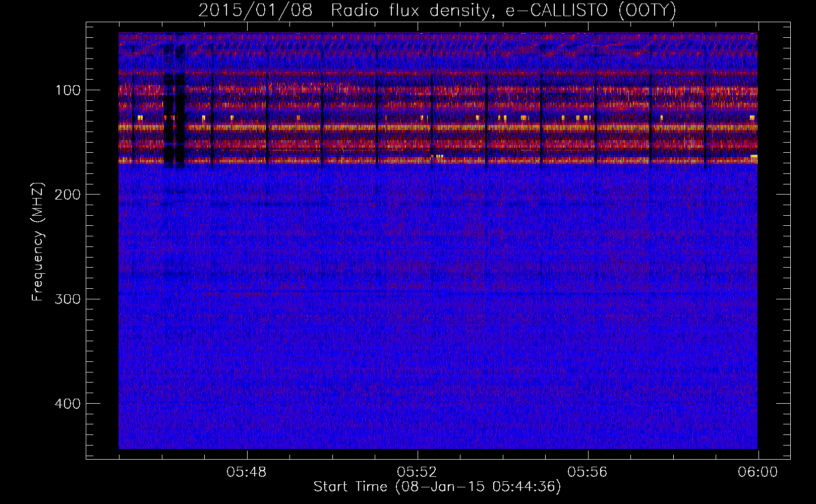Click the '05:52' time tick label
Image resolution: width=816 pixels, height=504 pixels.
417,472
